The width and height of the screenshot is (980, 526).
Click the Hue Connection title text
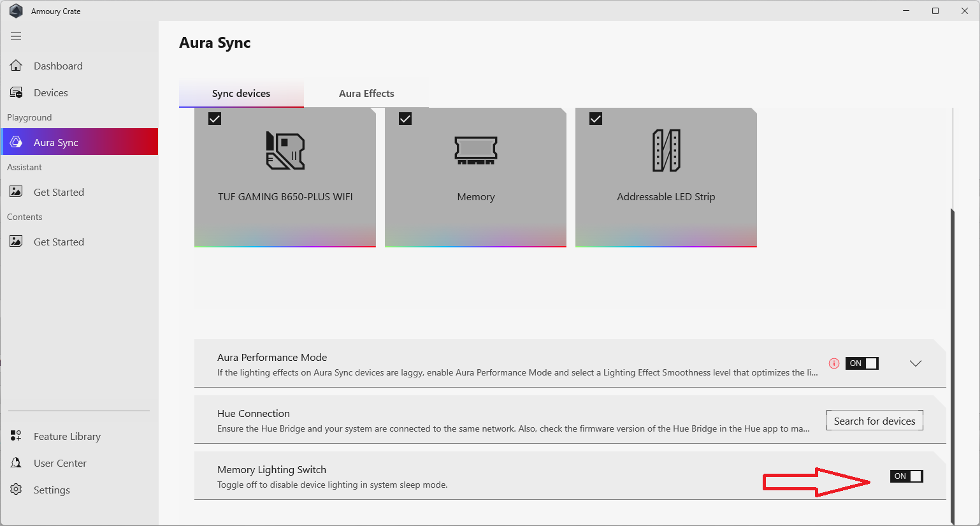click(254, 414)
